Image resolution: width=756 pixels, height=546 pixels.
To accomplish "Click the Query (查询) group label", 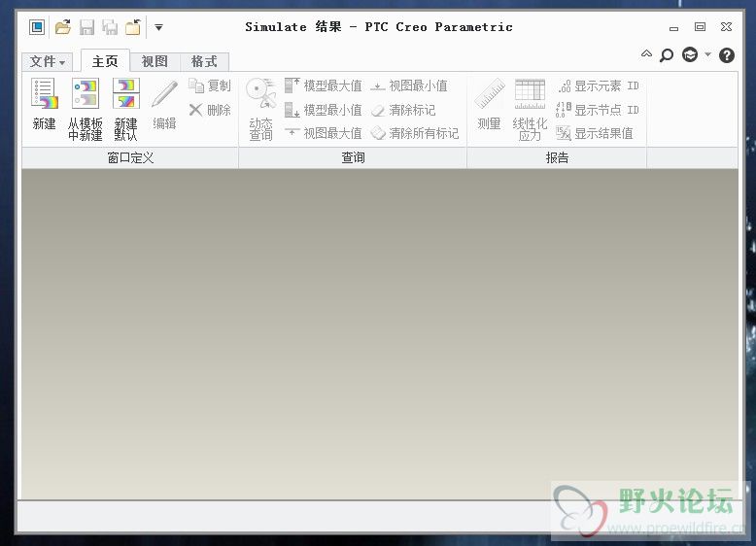I will point(353,157).
